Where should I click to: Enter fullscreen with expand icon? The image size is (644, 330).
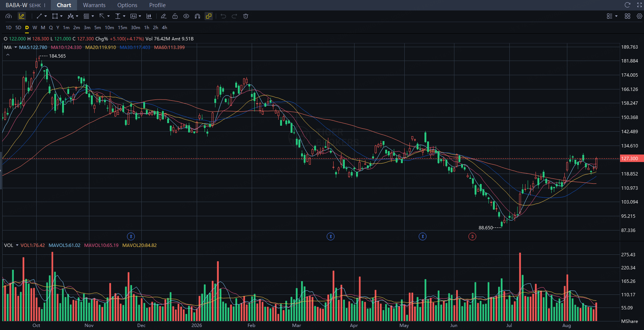pos(640,5)
